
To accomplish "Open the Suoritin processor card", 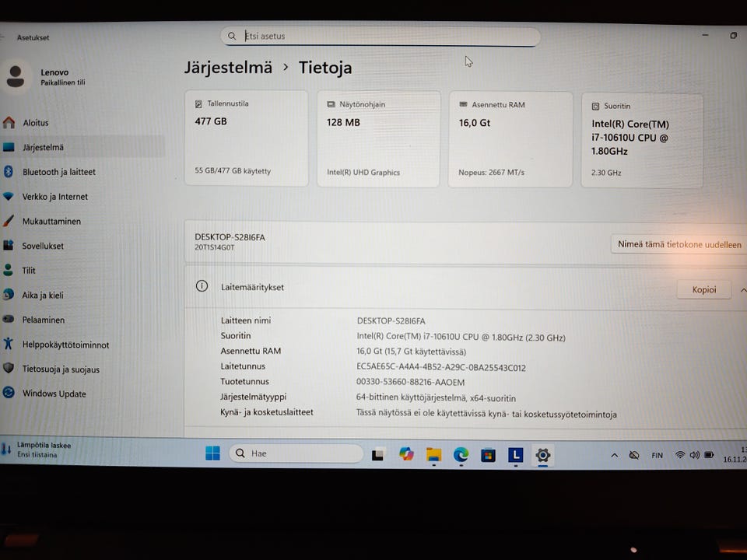I will tap(642, 141).
